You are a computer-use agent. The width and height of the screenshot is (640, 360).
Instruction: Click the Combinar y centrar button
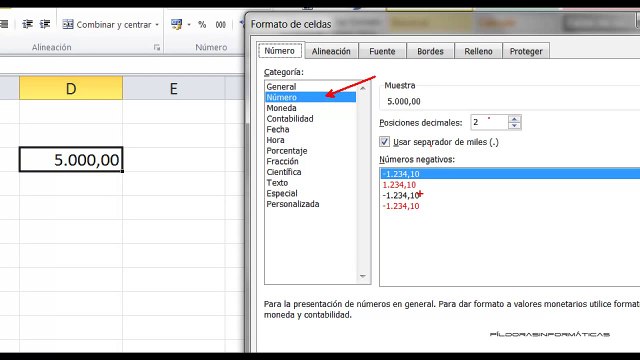pos(107,24)
